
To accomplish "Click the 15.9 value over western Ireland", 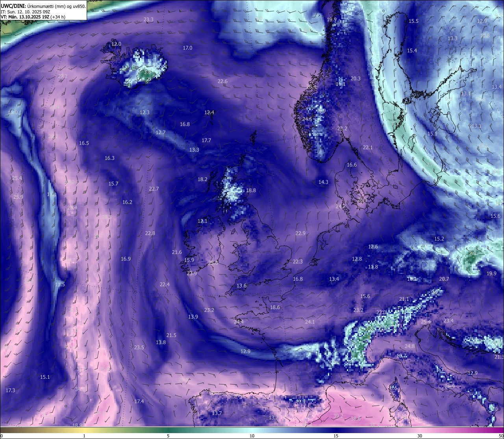I will click(x=189, y=260).
